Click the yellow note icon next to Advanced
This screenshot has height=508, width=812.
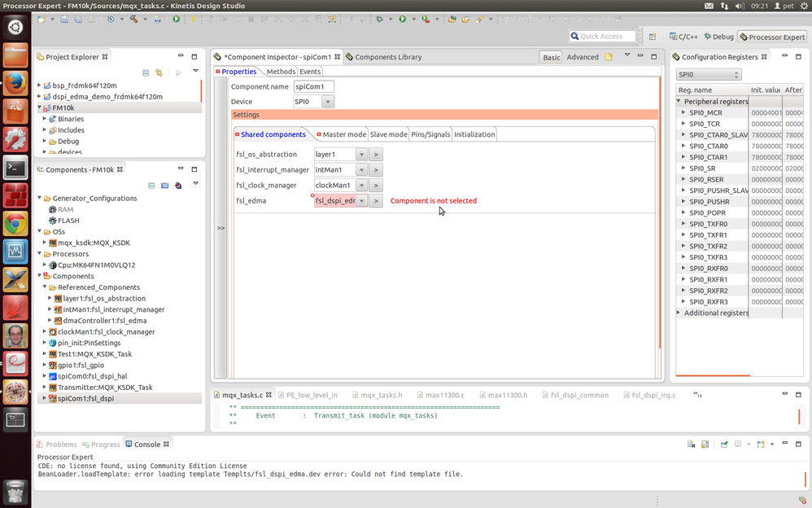(609, 56)
